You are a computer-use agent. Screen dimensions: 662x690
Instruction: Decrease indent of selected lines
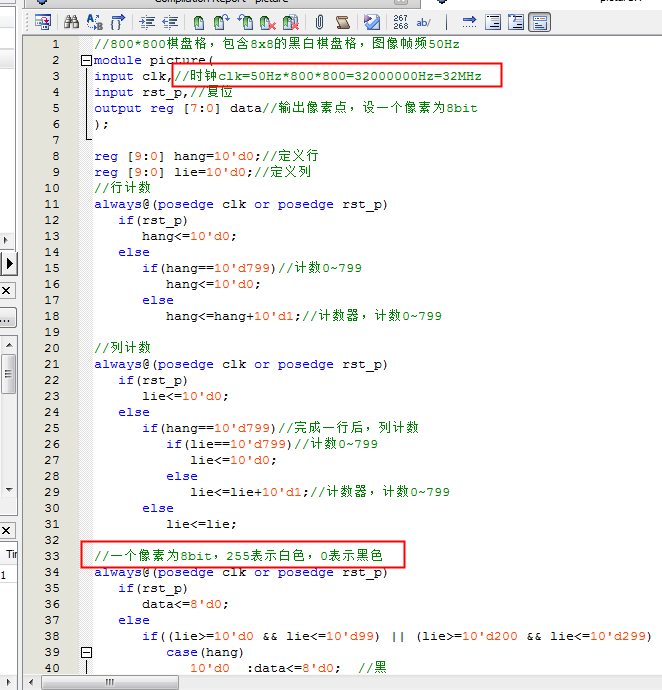point(170,22)
